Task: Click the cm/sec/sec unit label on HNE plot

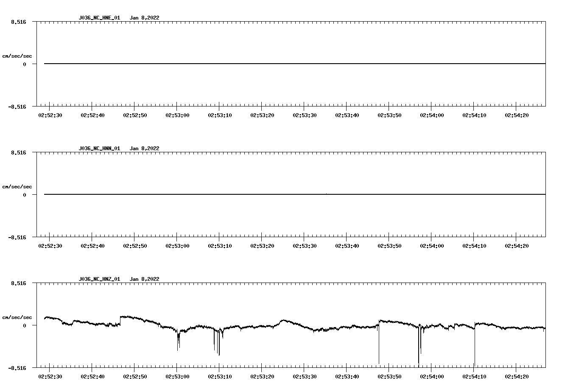Action: (x=17, y=56)
